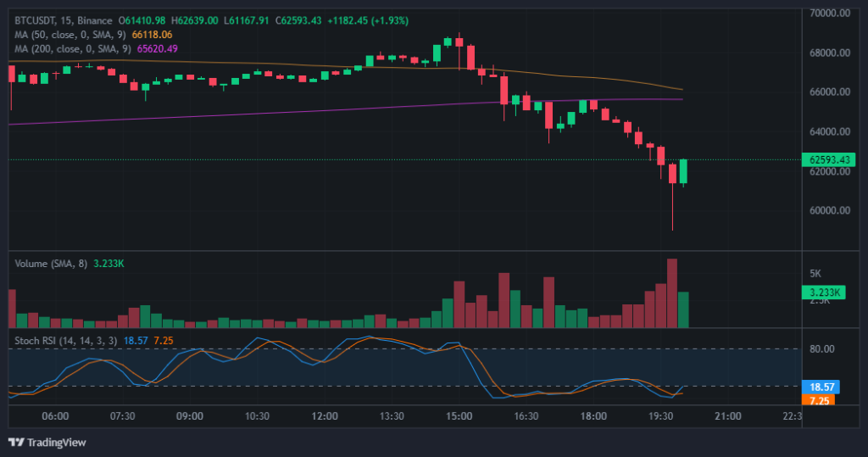Select the latest green candlestick
Viewport: 868px width, 457px height.
[x=683, y=171]
